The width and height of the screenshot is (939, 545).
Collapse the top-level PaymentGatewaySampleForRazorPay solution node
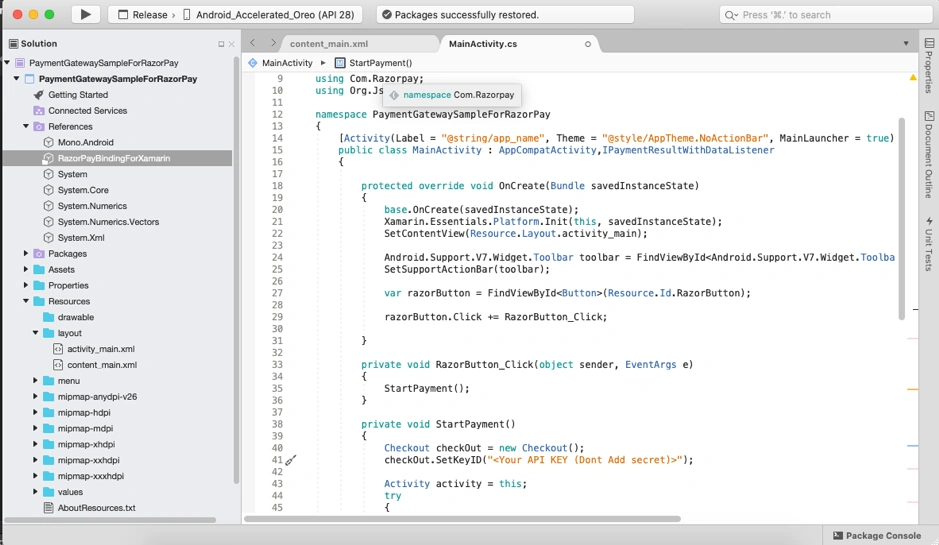7,62
